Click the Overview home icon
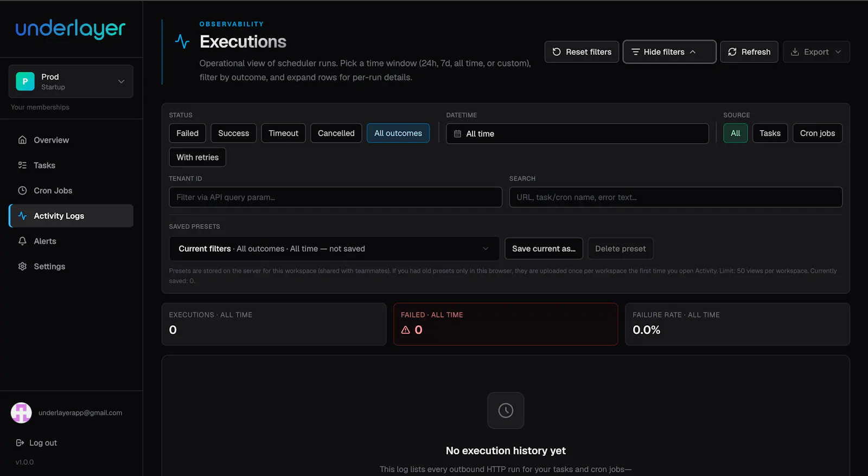Image resolution: width=868 pixels, height=476 pixels. tap(22, 140)
